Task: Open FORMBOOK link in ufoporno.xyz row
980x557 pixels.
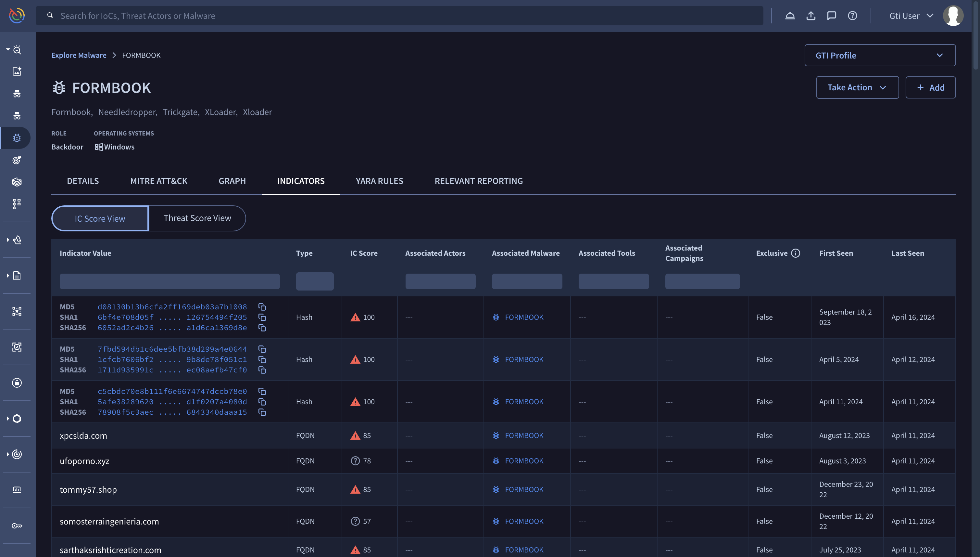Action: click(524, 461)
